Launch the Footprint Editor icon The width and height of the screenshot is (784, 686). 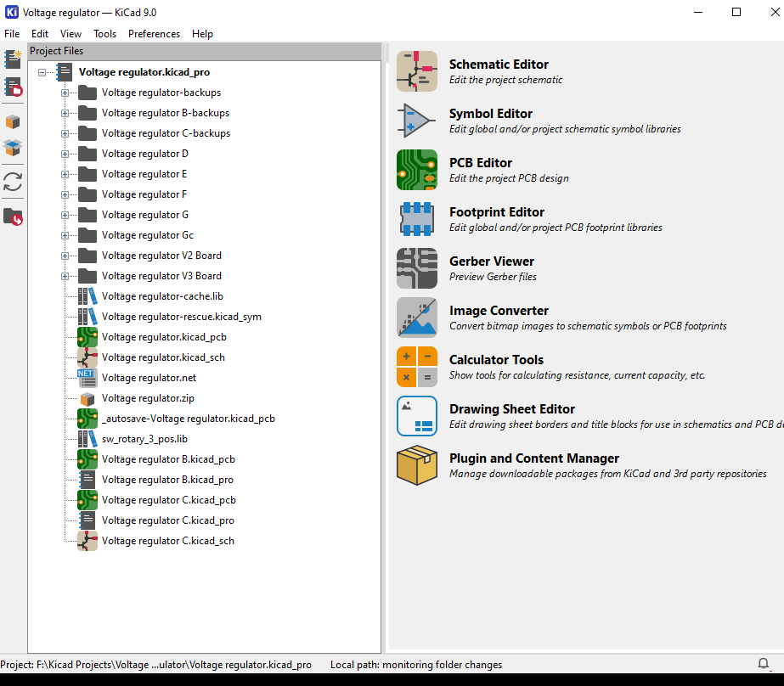(416, 219)
